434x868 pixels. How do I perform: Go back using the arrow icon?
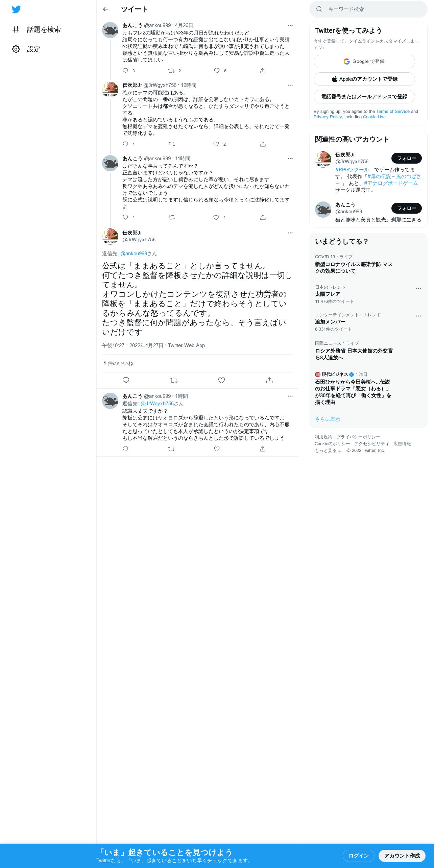[105, 9]
